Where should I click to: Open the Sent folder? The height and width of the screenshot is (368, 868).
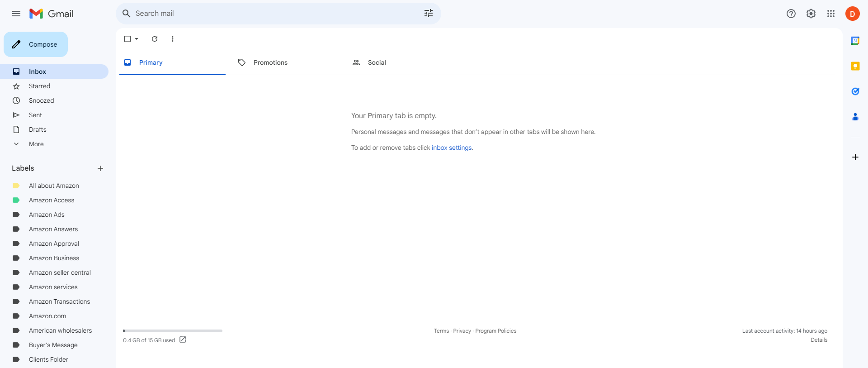[x=54, y=115]
